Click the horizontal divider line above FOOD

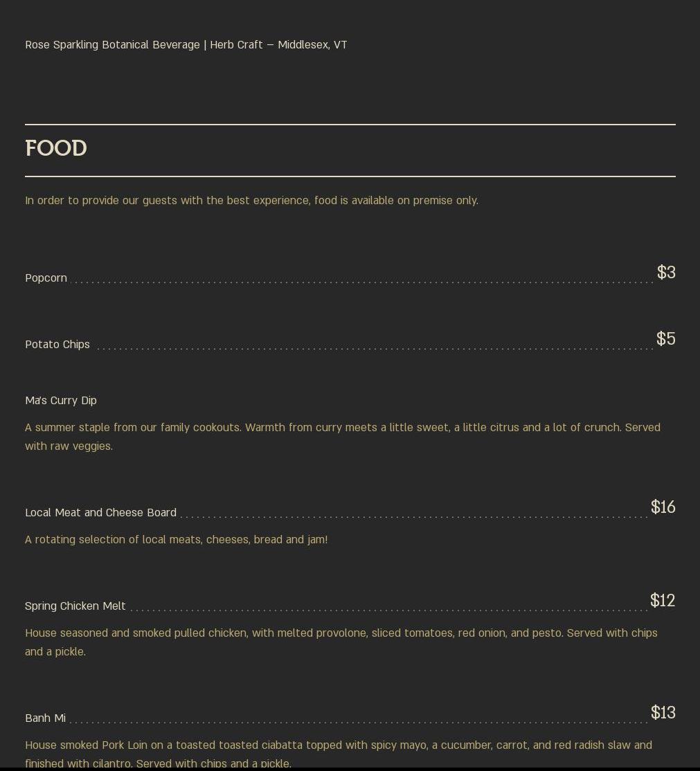(350, 125)
